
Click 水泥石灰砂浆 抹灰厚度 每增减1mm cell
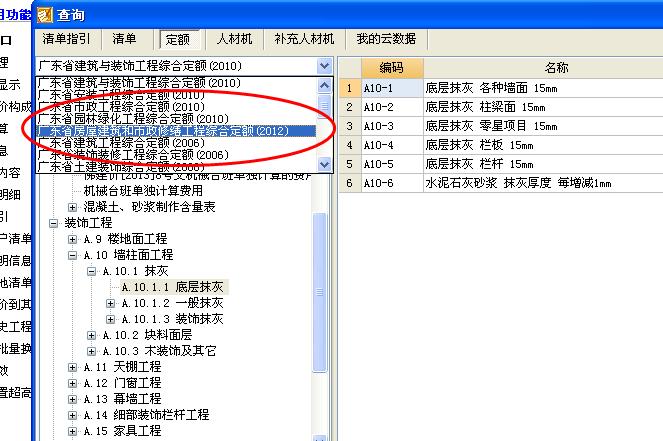(543, 183)
